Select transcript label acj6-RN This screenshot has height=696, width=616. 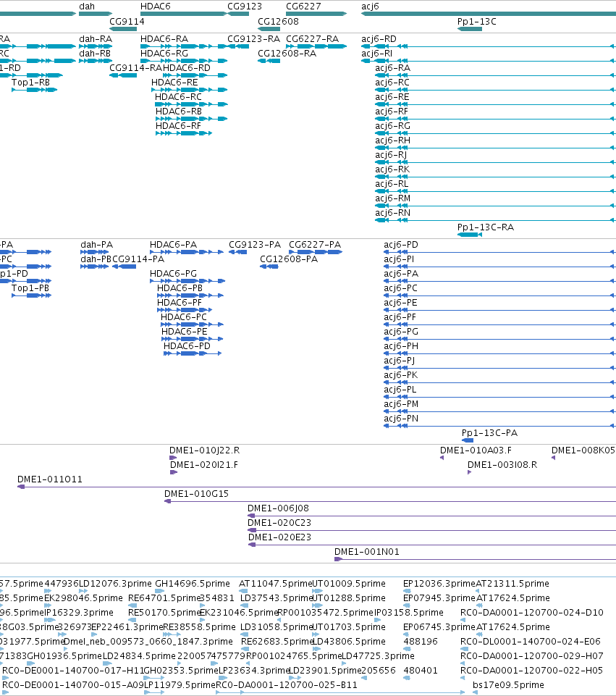[x=392, y=213]
